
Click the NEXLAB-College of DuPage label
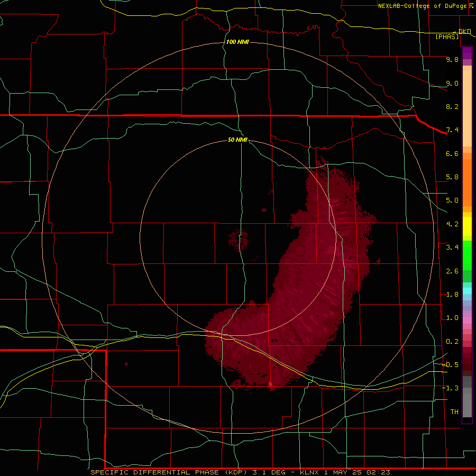click(x=422, y=6)
